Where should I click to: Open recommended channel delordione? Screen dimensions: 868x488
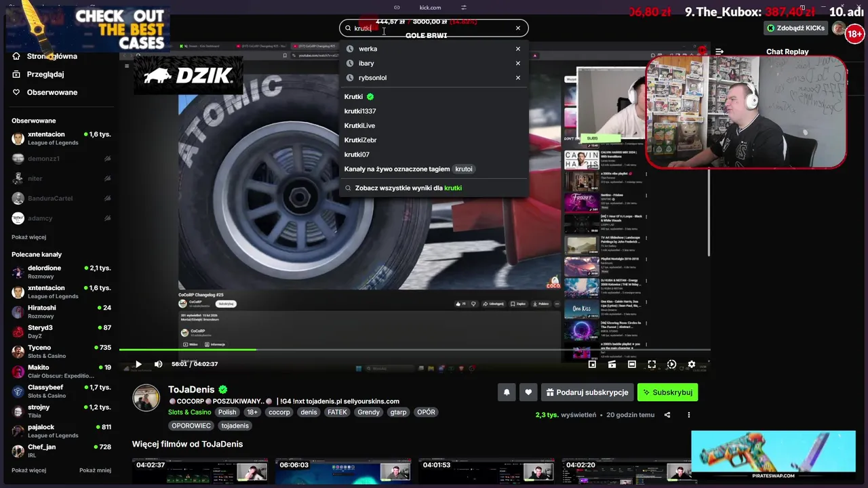[61, 272]
